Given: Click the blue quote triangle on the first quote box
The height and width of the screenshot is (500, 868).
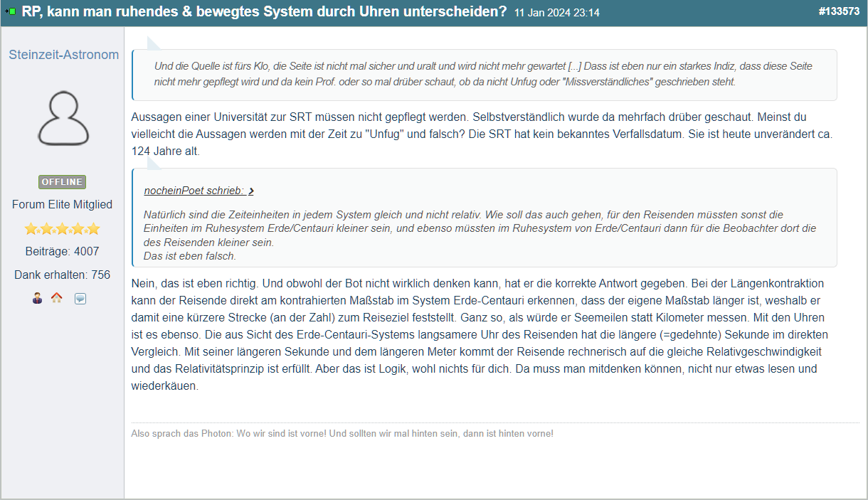Looking at the screenshot, I should tap(151, 44).
